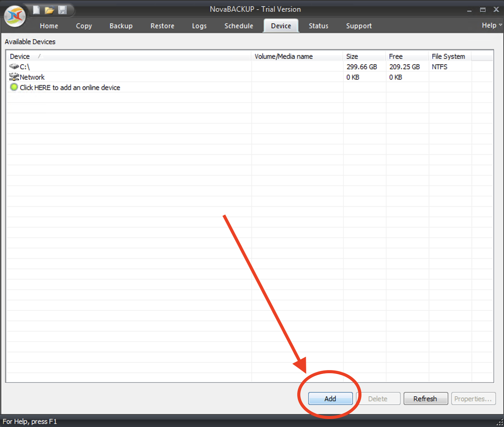The height and width of the screenshot is (427, 504).
Task: Click the green online device icon
Action: (x=14, y=87)
